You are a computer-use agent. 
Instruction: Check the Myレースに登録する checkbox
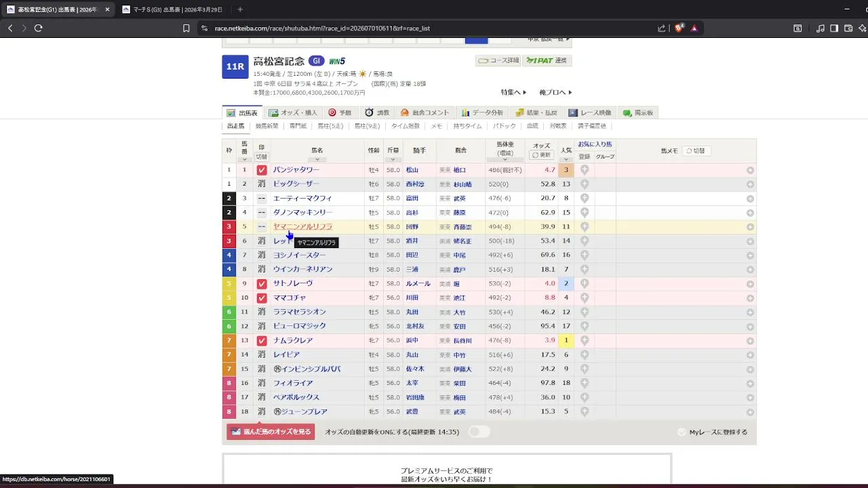click(x=682, y=432)
